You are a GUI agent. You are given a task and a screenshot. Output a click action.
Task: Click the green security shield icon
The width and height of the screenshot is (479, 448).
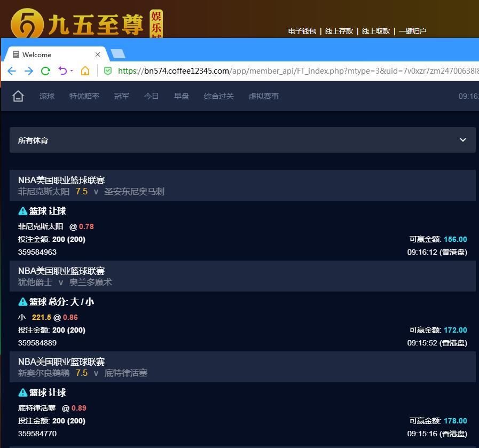click(x=107, y=71)
